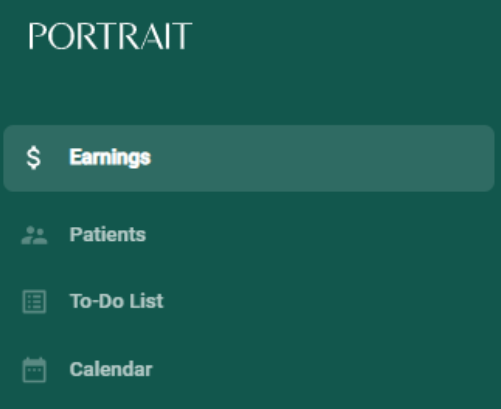Open the Patients sidebar section
501x409 pixels.
tap(248, 235)
